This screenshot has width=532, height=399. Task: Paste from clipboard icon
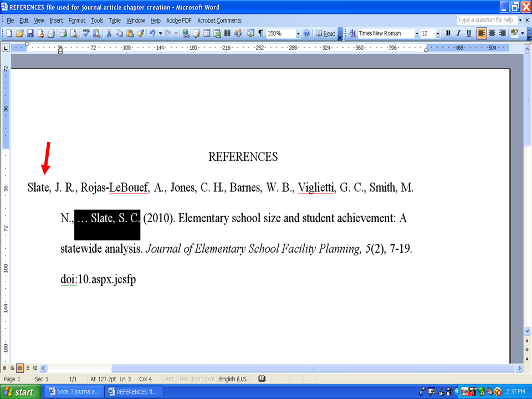coord(130,33)
